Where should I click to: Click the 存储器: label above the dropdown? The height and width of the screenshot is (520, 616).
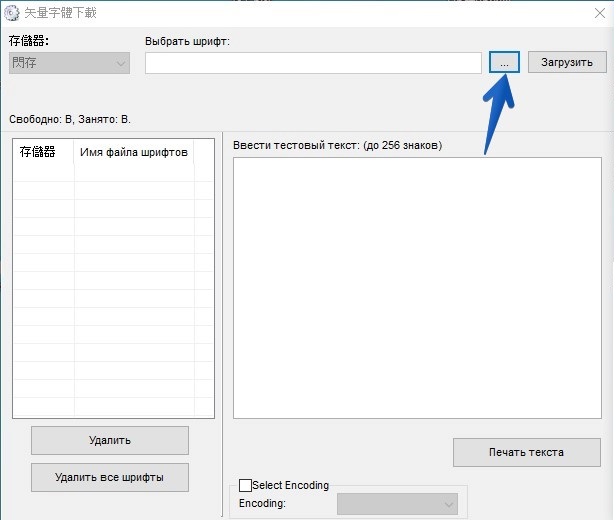[29, 41]
